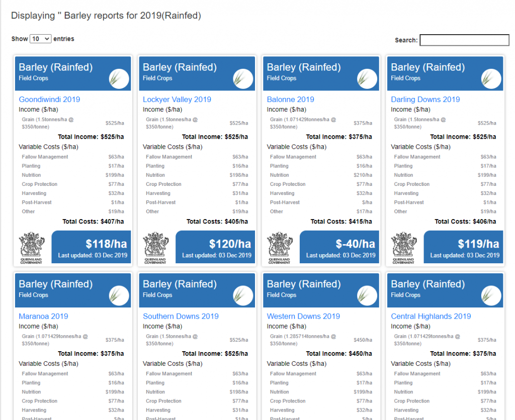Open the Show entries dropdown

[x=41, y=39]
